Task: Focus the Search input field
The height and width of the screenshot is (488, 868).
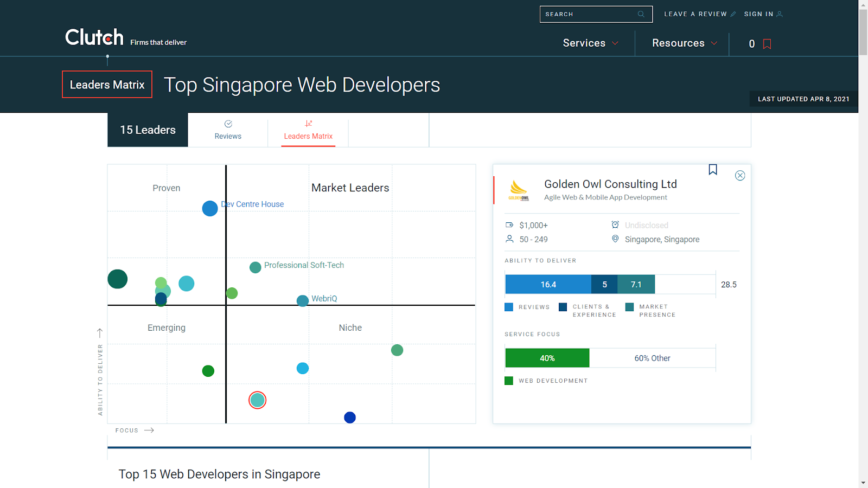Action: coord(596,14)
